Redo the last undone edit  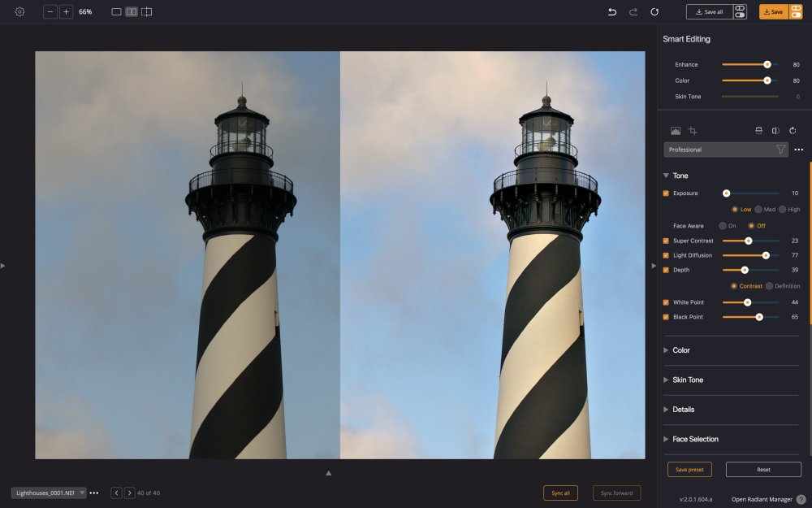pos(633,11)
